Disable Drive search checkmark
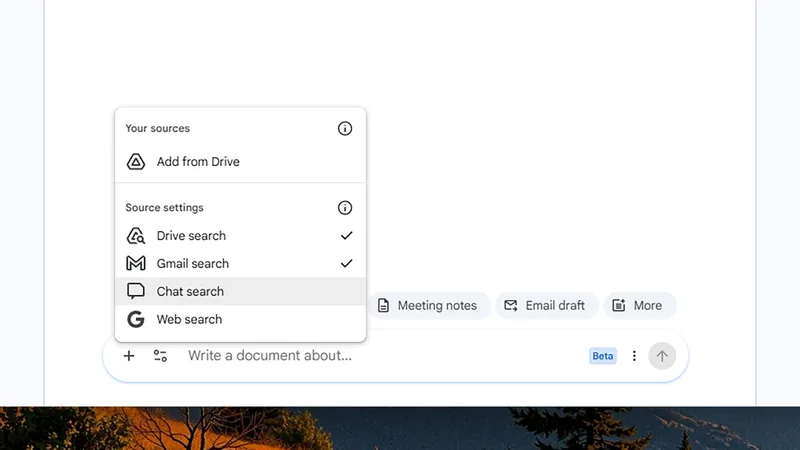Viewport: 800px width, 450px height. 346,236
